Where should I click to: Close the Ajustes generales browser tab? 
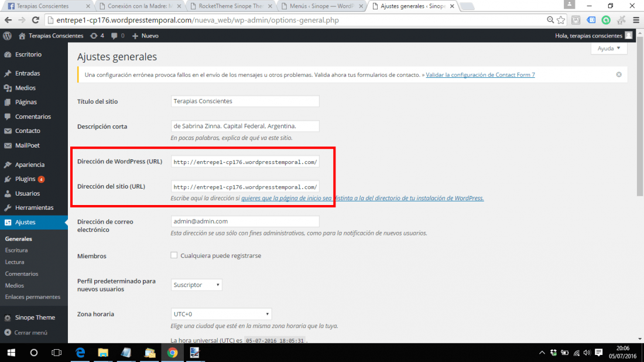[452, 6]
